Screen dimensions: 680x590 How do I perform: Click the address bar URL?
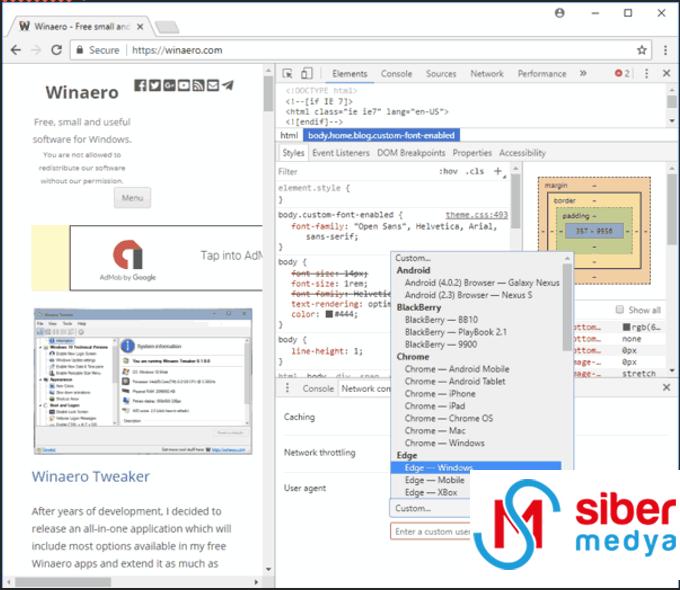click(177, 50)
